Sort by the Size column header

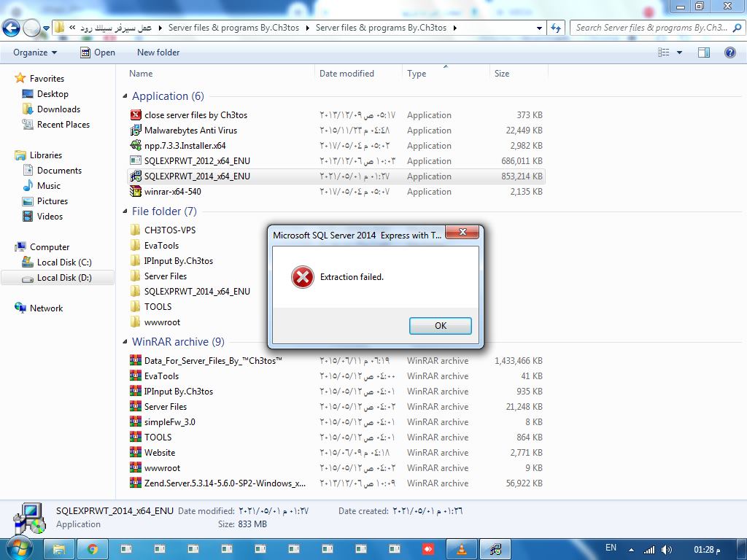click(502, 74)
